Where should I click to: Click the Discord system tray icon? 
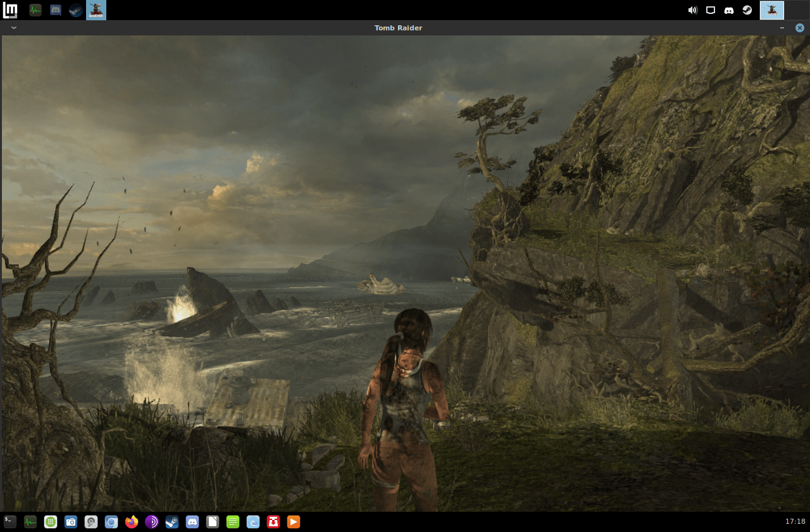coord(729,10)
